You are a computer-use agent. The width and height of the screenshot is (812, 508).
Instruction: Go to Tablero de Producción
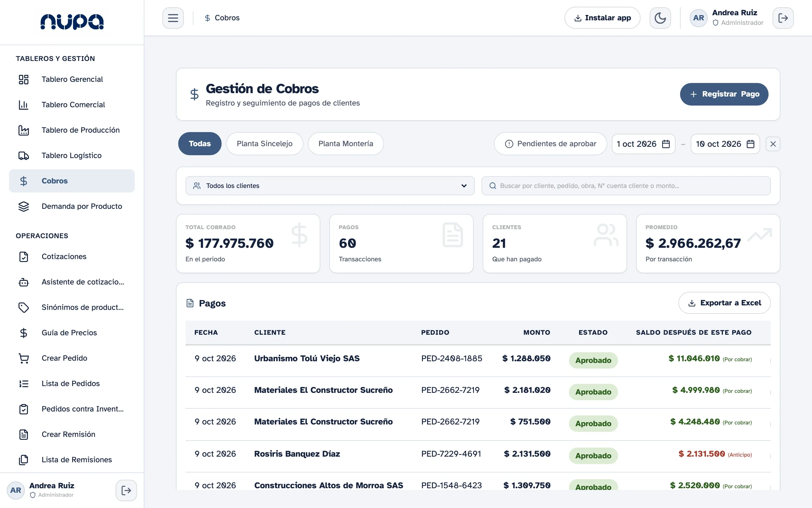tap(72, 130)
